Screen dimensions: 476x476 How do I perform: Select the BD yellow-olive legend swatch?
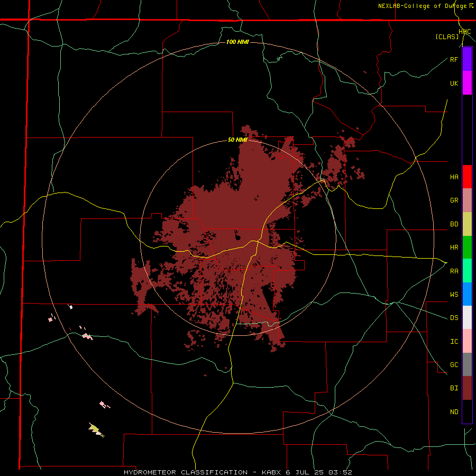click(x=467, y=224)
